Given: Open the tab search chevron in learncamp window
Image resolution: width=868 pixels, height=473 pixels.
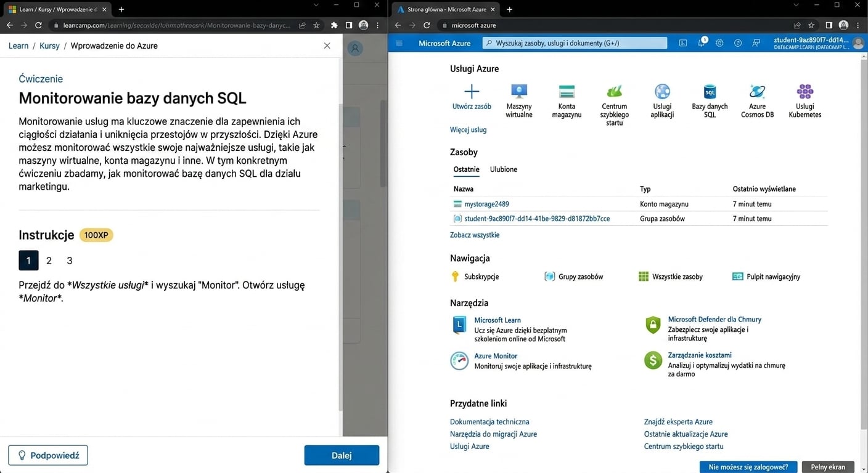Looking at the screenshot, I should (316, 5).
